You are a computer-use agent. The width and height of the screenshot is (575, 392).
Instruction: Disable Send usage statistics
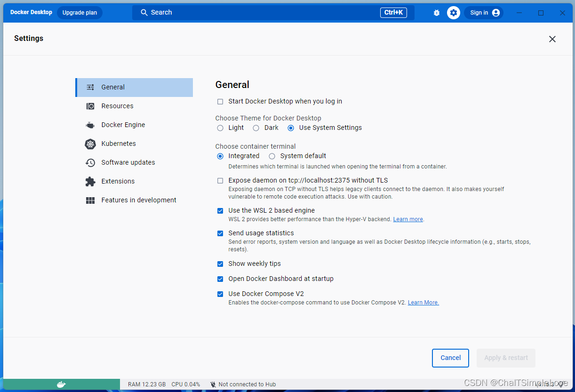220,233
